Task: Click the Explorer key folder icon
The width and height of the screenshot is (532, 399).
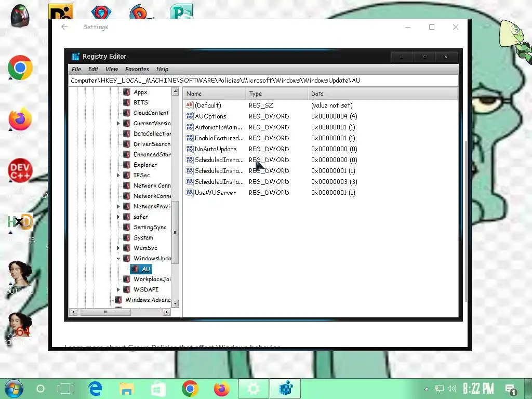Action: click(127, 165)
